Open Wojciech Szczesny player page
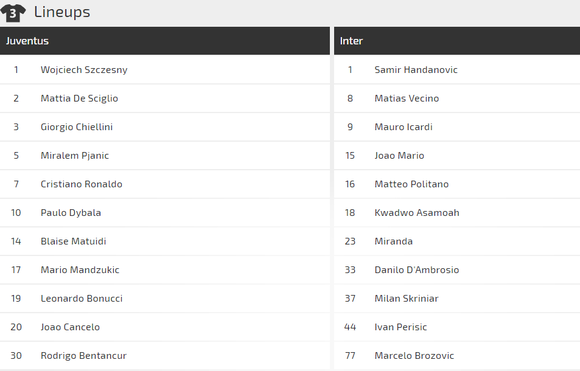This screenshot has height=371, width=580. click(84, 70)
